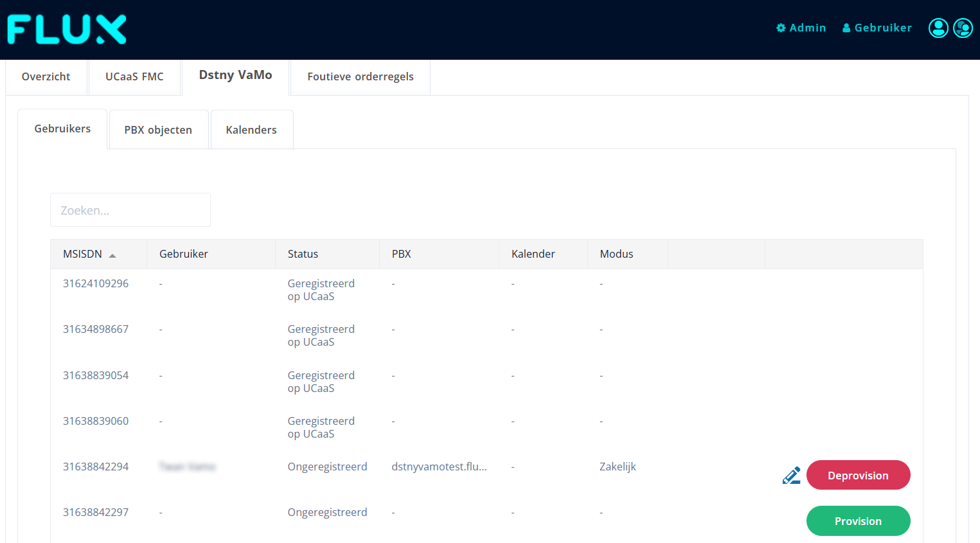Click status of row 31634898667
This screenshot has width=980, height=543.
[321, 335]
